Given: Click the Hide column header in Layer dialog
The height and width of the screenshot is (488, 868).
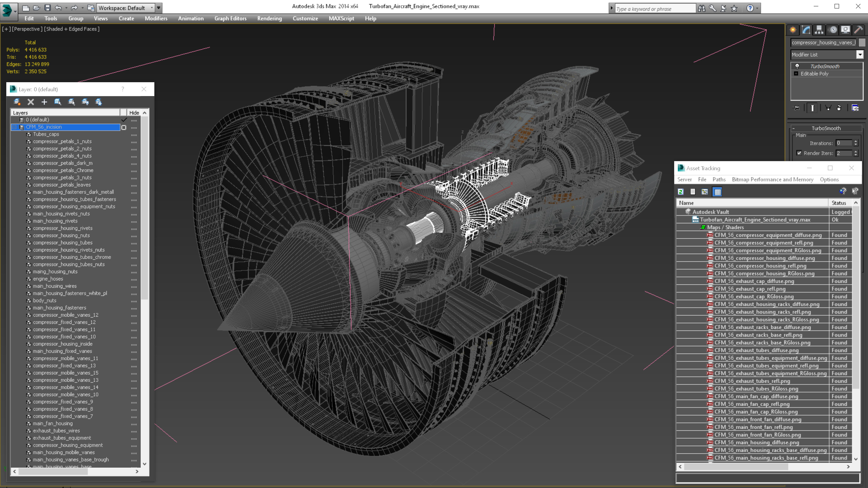Looking at the screenshot, I should click(134, 113).
